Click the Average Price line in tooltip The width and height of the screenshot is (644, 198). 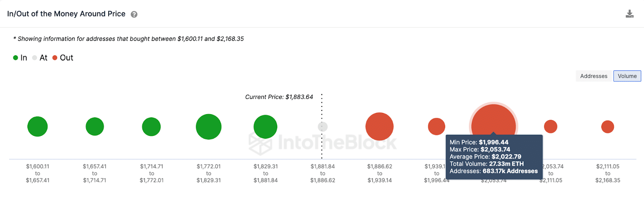click(x=485, y=156)
